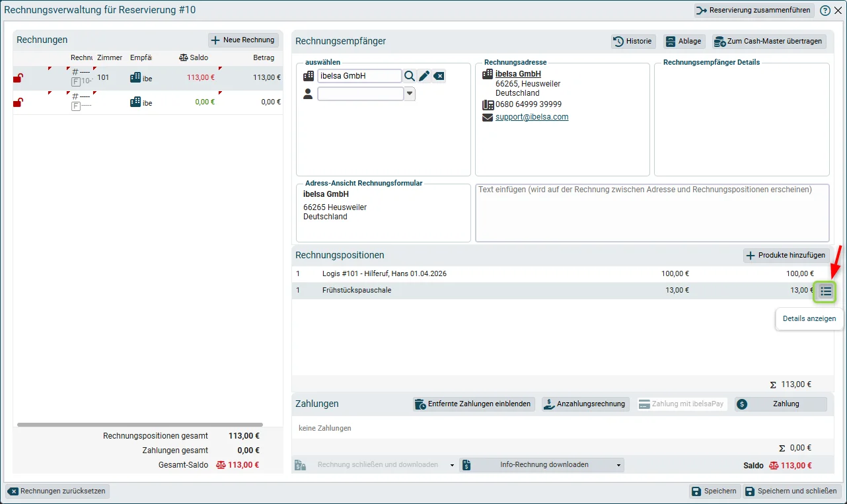The width and height of the screenshot is (847, 504).
Task: Click the Zimmer column header
Action: (110, 57)
